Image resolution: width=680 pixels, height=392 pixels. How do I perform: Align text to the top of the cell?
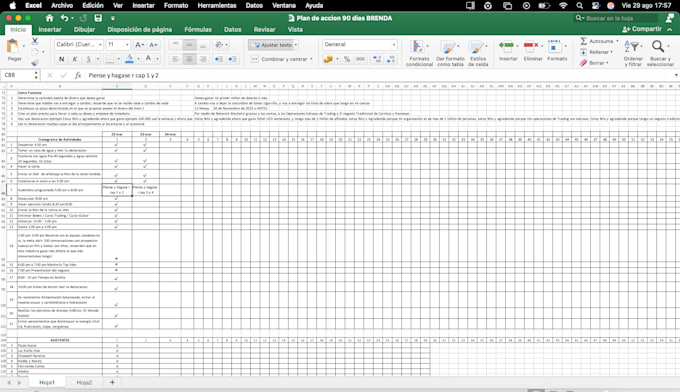(175, 45)
